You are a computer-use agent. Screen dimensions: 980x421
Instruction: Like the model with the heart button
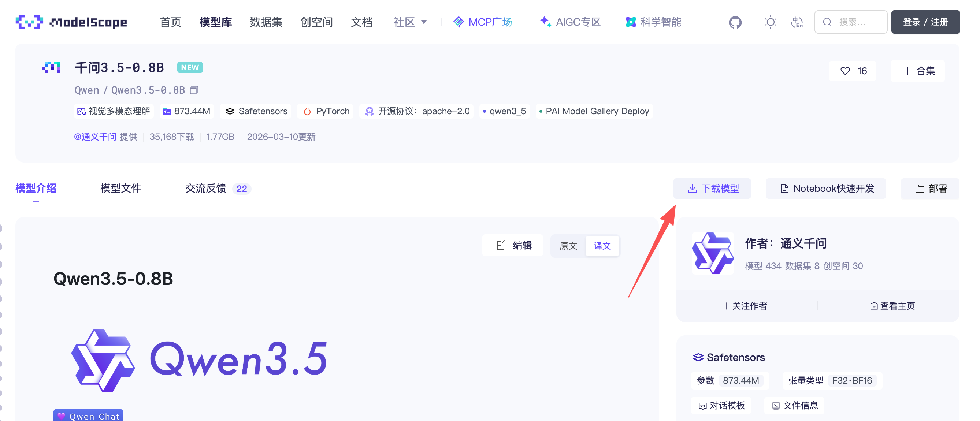[x=853, y=71]
